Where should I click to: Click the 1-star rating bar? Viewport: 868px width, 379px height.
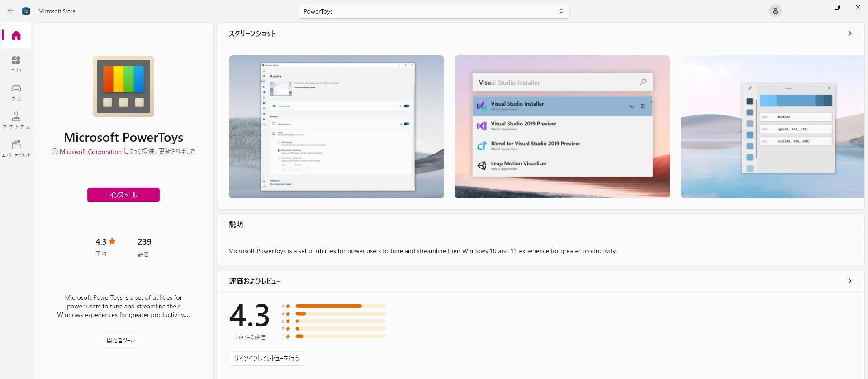[x=341, y=336]
